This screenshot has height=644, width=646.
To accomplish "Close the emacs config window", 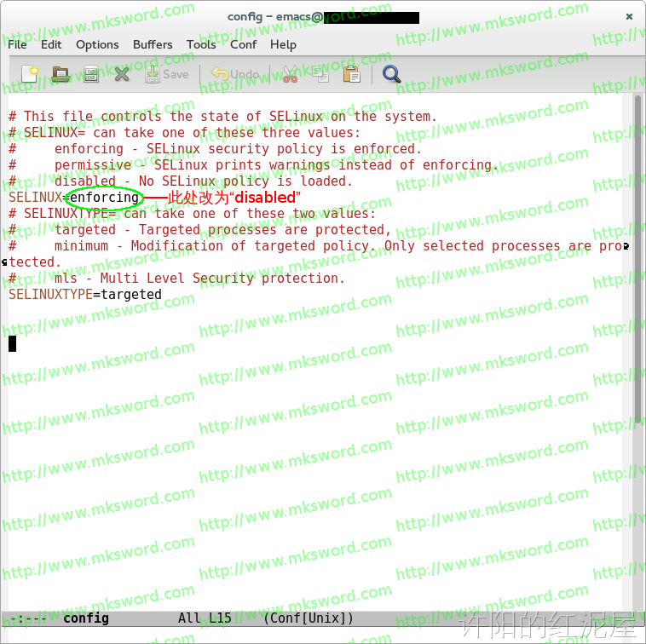I will pyautogui.click(x=629, y=16).
